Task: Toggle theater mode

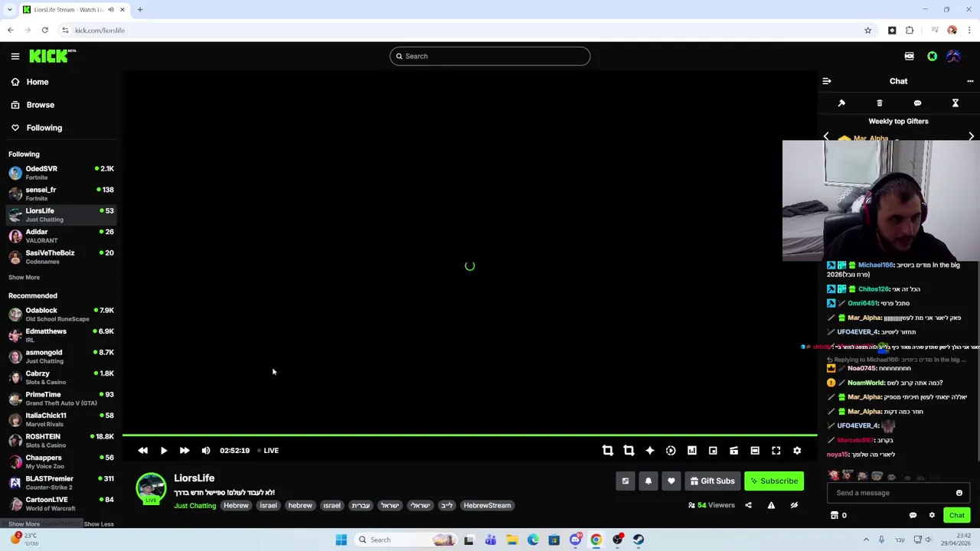Action: pos(755,451)
